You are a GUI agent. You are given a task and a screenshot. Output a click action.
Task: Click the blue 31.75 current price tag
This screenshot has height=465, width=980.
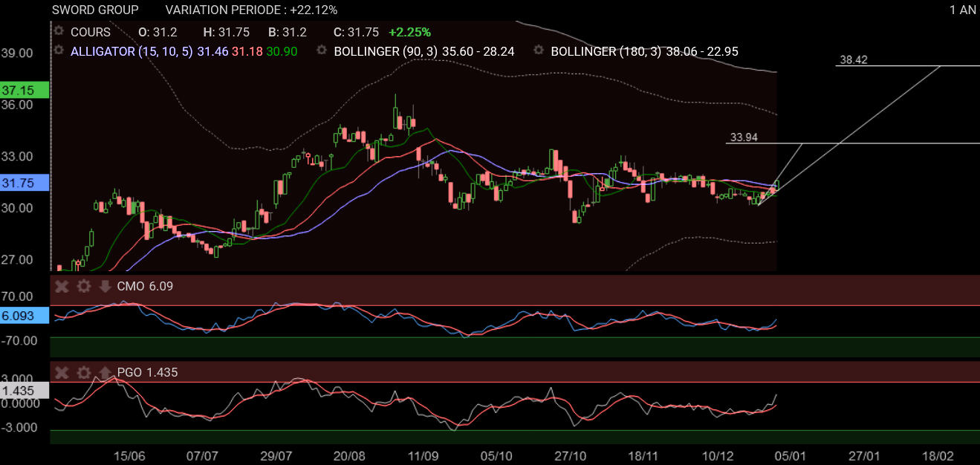point(24,183)
